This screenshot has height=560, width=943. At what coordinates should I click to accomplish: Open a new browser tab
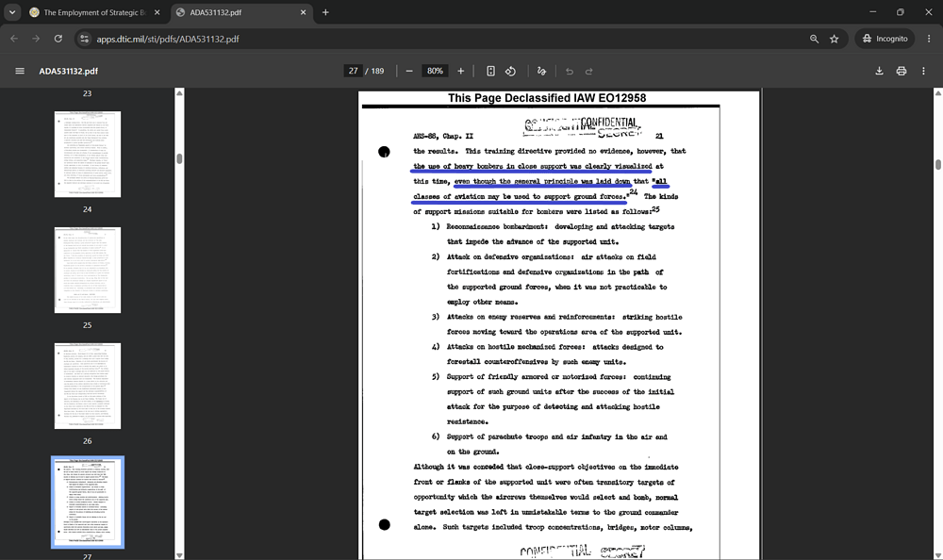[325, 12]
